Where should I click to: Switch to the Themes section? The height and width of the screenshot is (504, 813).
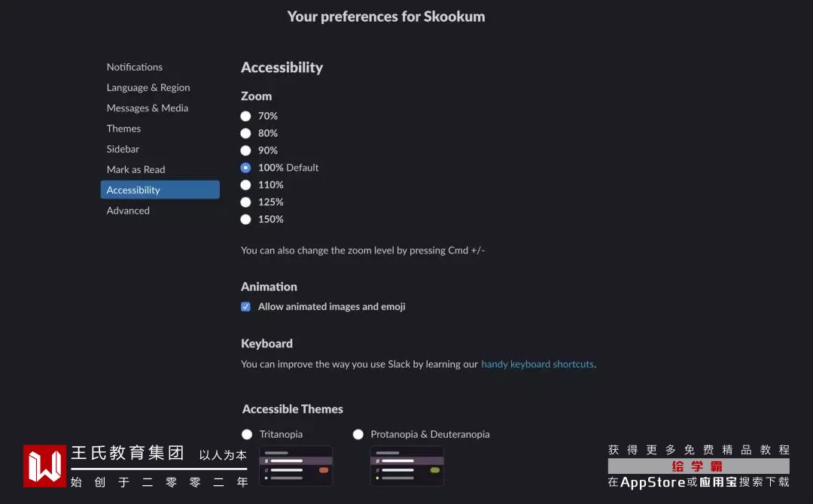(x=123, y=129)
